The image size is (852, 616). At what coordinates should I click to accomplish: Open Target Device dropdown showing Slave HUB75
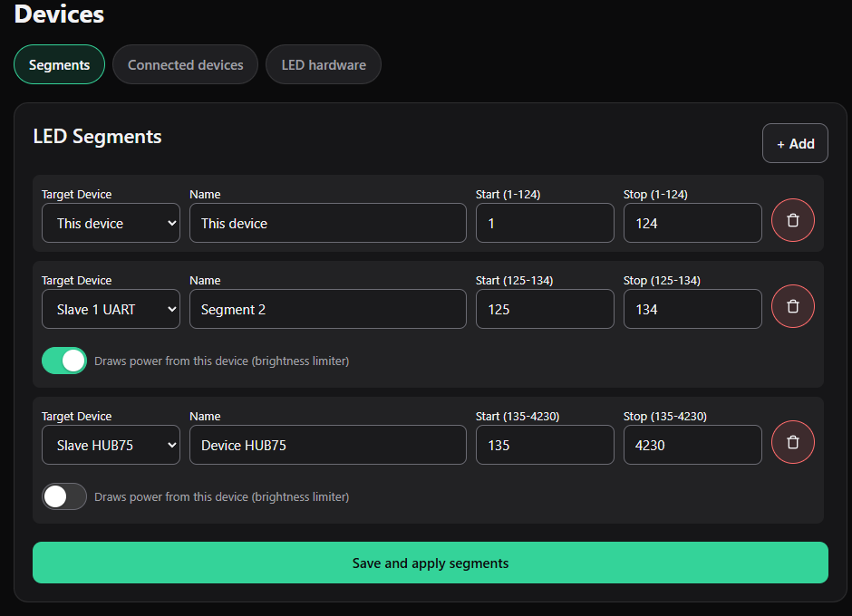coord(111,445)
